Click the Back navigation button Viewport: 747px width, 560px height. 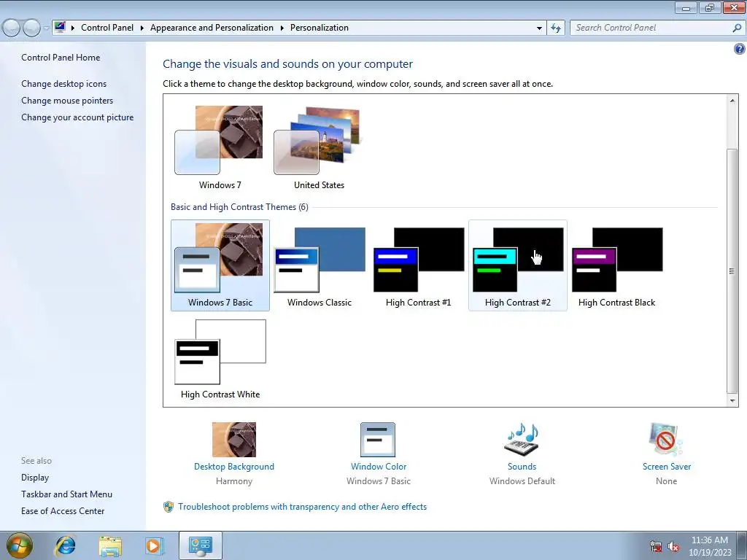click(12, 28)
